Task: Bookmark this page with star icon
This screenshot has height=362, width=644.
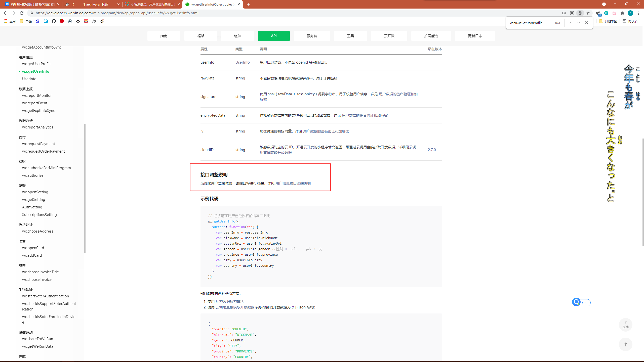Action: click(588, 13)
